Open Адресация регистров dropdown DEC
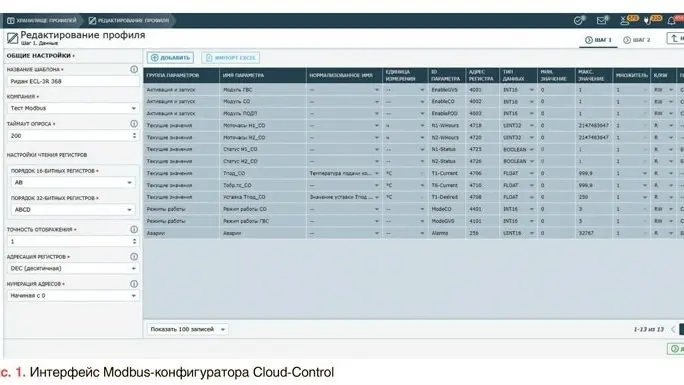684x385 pixels. point(73,268)
